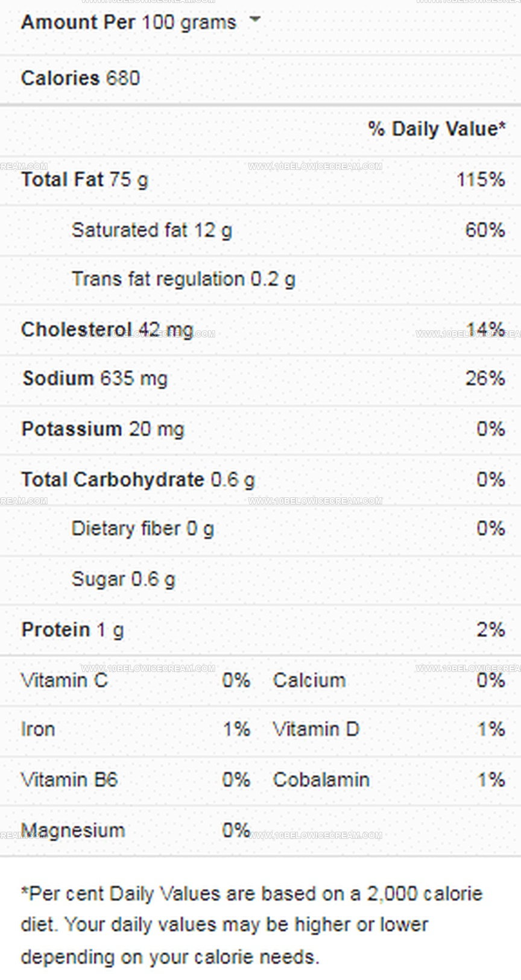Select the Saturated fat 12 g row
Viewport: 521px width, 980px height.
pos(260,230)
